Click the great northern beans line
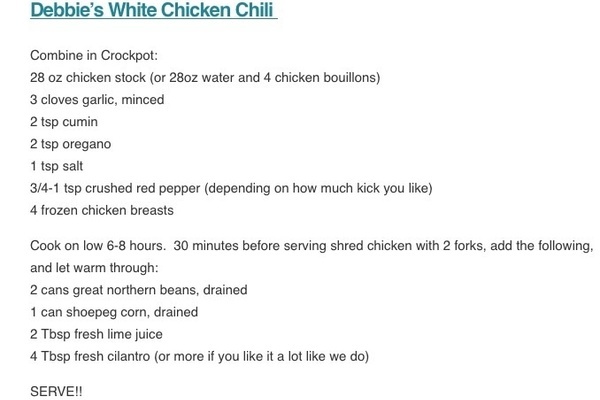This screenshot has width=600, height=400. tap(139, 290)
